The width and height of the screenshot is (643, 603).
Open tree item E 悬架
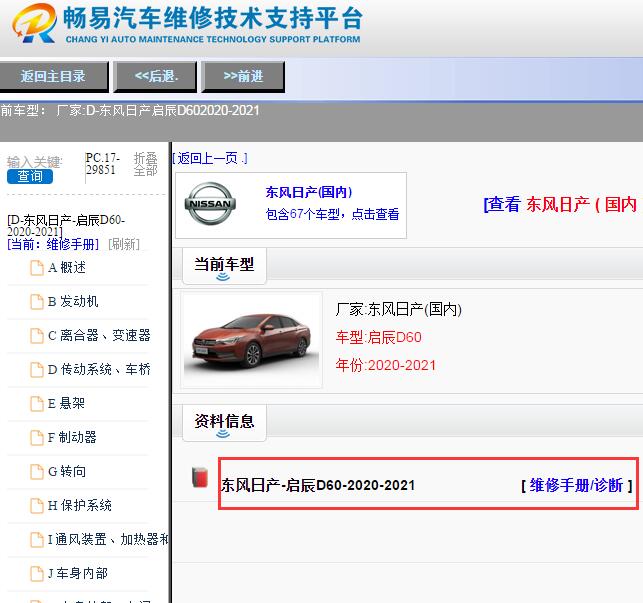66,404
